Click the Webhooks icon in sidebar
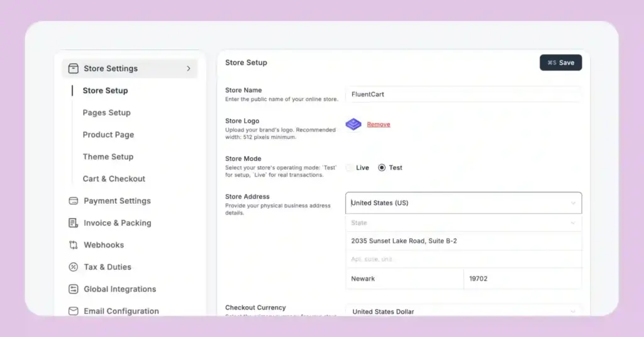Image resolution: width=644 pixels, height=337 pixels. pyautogui.click(x=74, y=245)
